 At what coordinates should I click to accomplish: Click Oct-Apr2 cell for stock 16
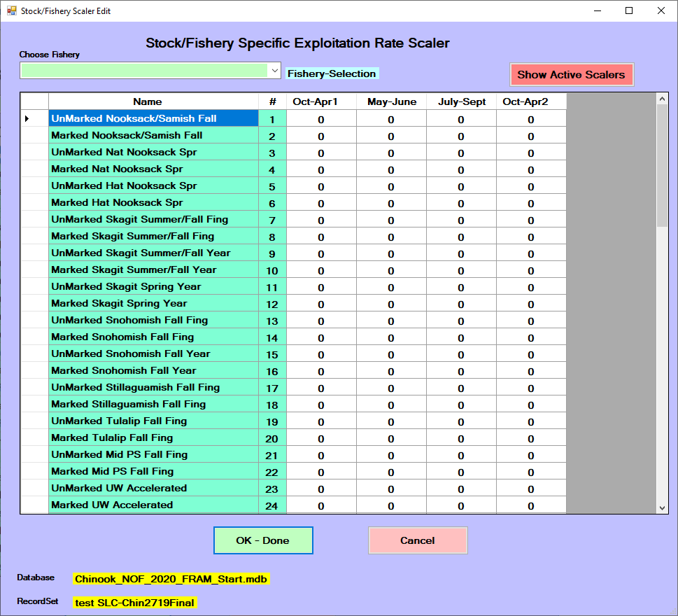[x=532, y=370]
